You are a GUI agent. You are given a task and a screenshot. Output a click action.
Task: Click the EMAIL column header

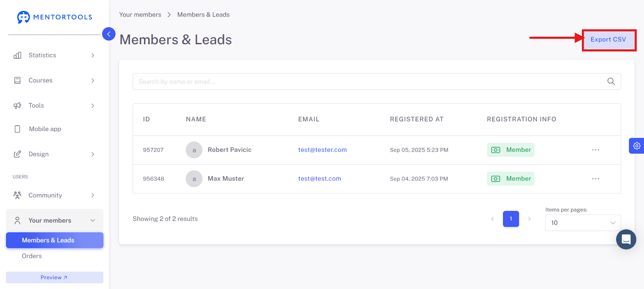click(x=309, y=119)
